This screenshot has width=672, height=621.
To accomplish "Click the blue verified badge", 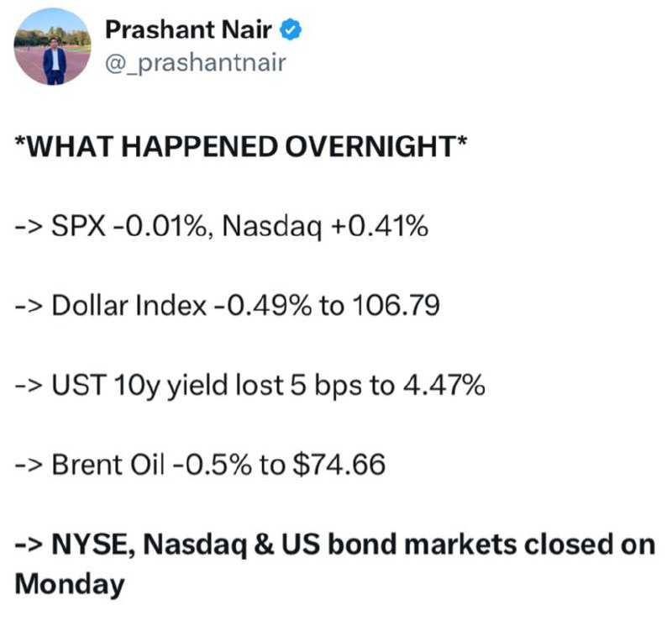I will click(x=291, y=29).
